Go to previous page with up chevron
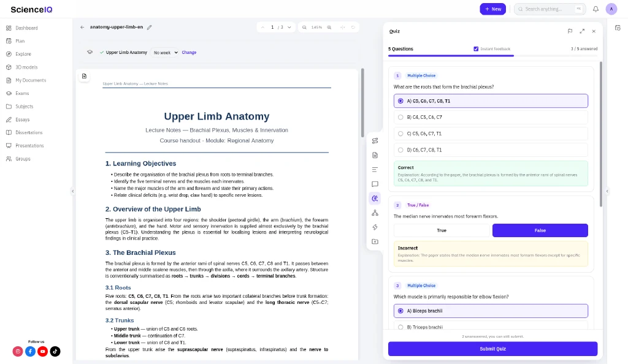 click(x=262, y=27)
